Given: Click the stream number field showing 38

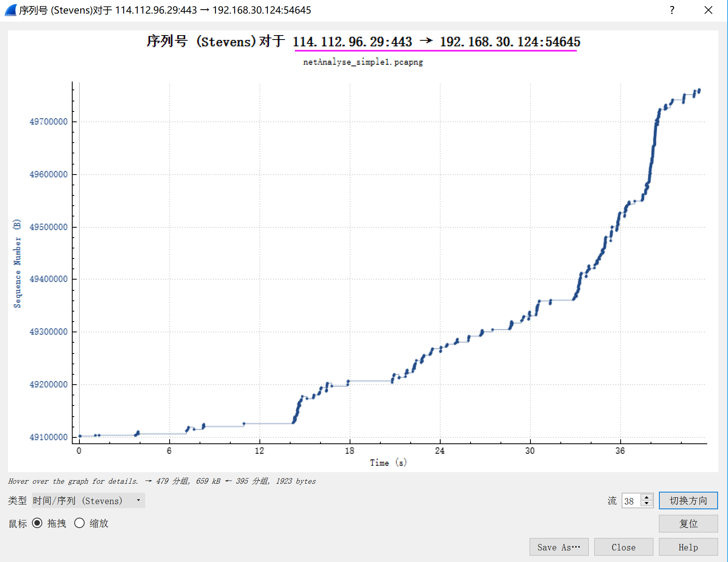Looking at the screenshot, I should [x=632, y=501].
